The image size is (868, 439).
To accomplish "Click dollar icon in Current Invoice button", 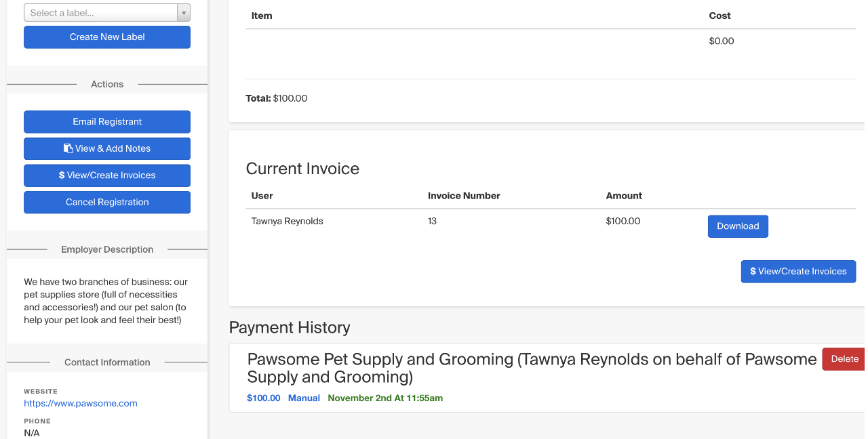I will coord(753,272).
